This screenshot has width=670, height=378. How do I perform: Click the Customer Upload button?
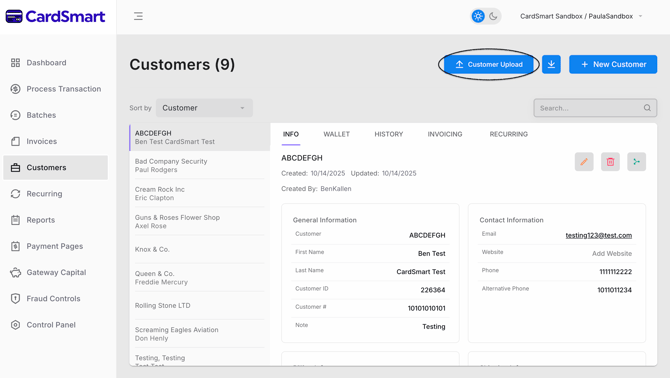pos(490,64)
